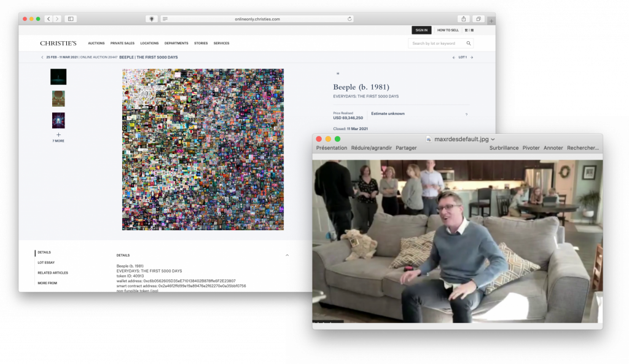Click the 'token ID: 40913' line
The image size is (629, 364).
coord(130,276)
